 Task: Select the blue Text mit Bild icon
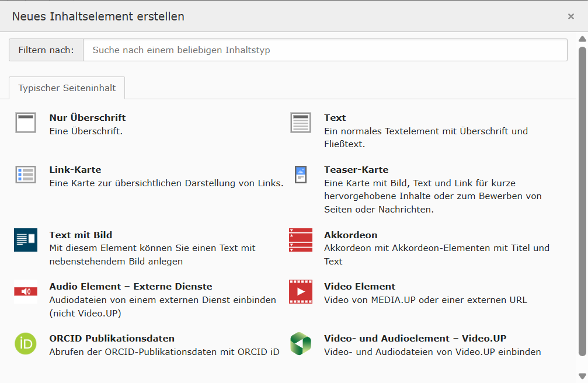(x=25, y=239)
